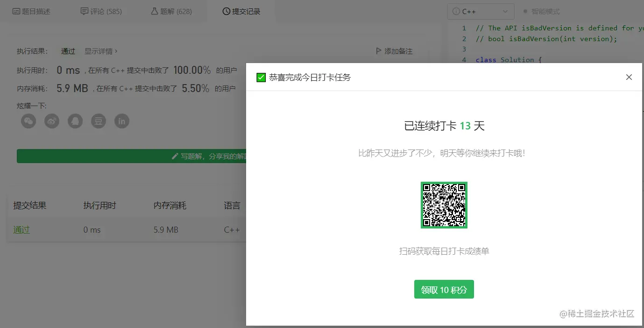Toggle 智能模式 smart mode

click(542, 11)
